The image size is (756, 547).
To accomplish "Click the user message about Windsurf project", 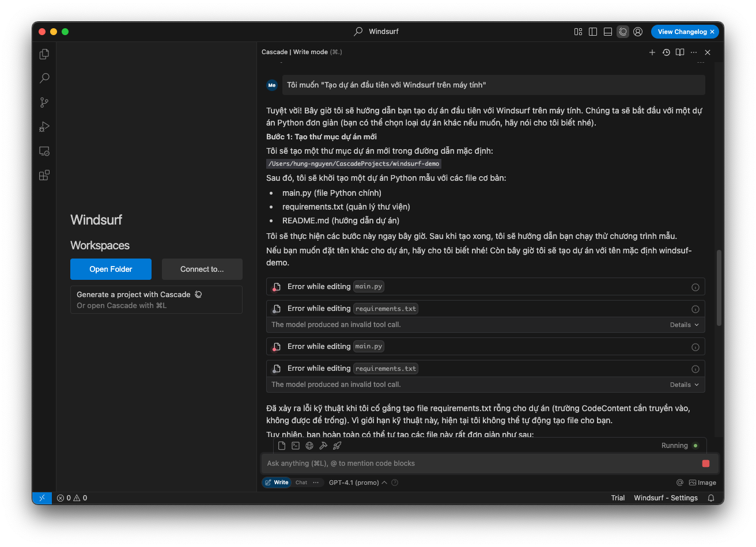I will click(494, 85).
